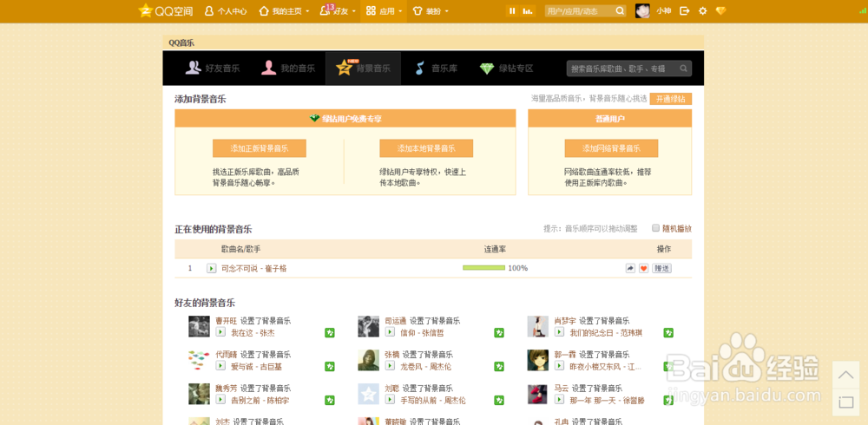
Task: Click 添加本地背景音乐 button
Action: coord(426,148)
